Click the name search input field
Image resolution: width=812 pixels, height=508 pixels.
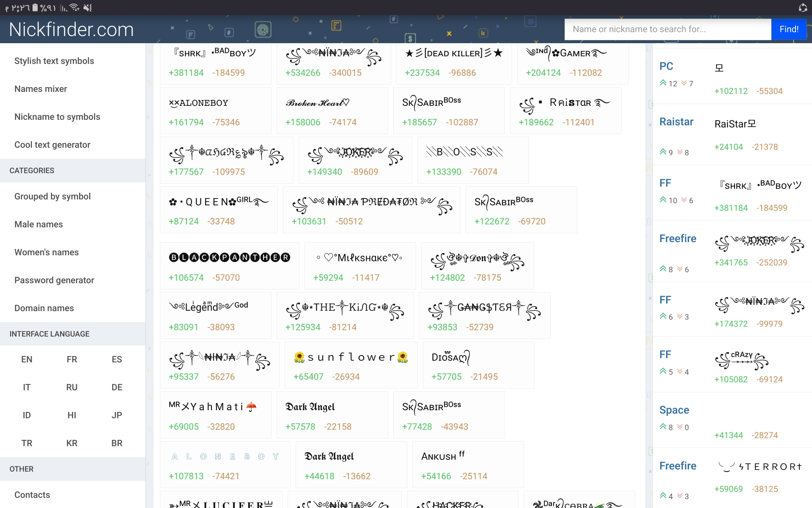tap(667, 29)
